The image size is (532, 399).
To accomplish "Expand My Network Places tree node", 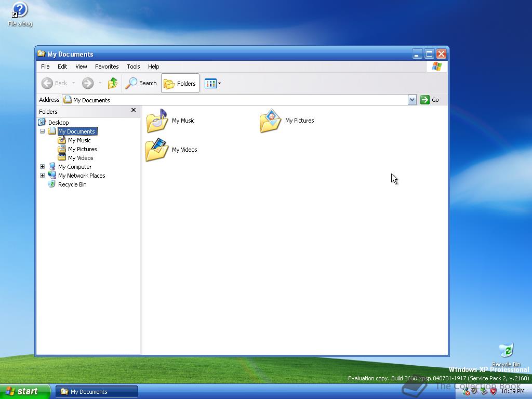I will point(43,176).
